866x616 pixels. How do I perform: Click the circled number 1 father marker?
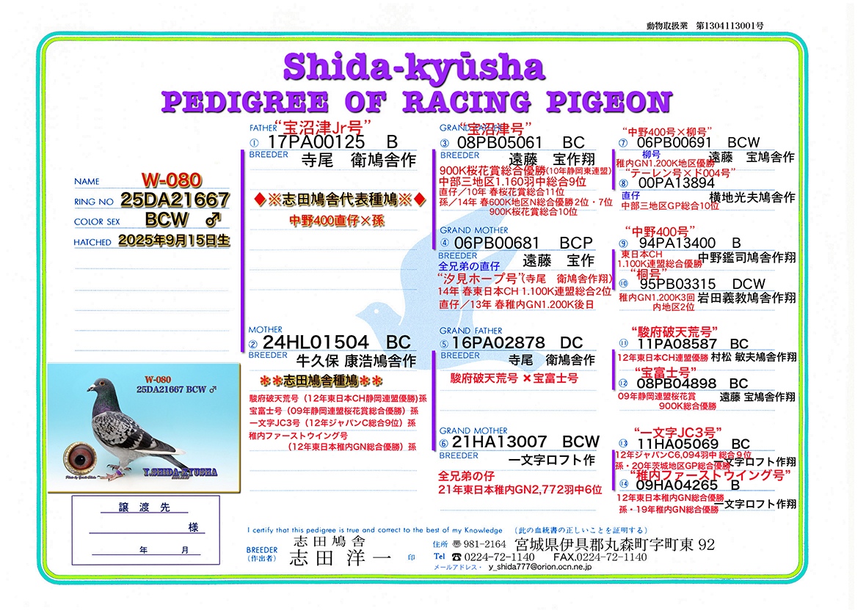[255, 143]
